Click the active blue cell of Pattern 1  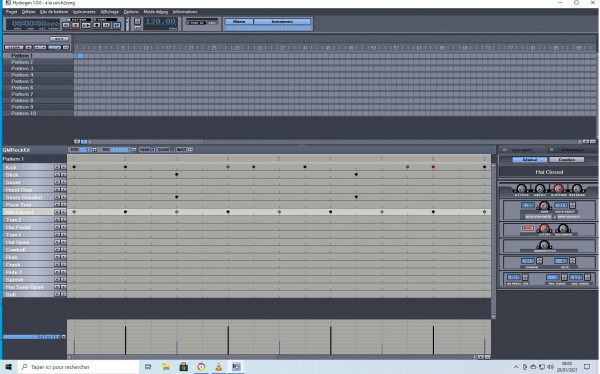(x=80, y=56)
